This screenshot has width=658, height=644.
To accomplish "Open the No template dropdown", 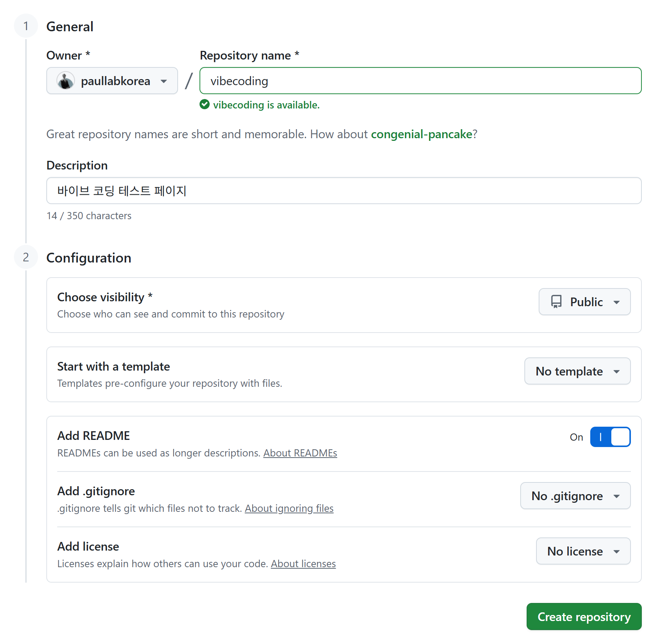I will pos(577,371).
